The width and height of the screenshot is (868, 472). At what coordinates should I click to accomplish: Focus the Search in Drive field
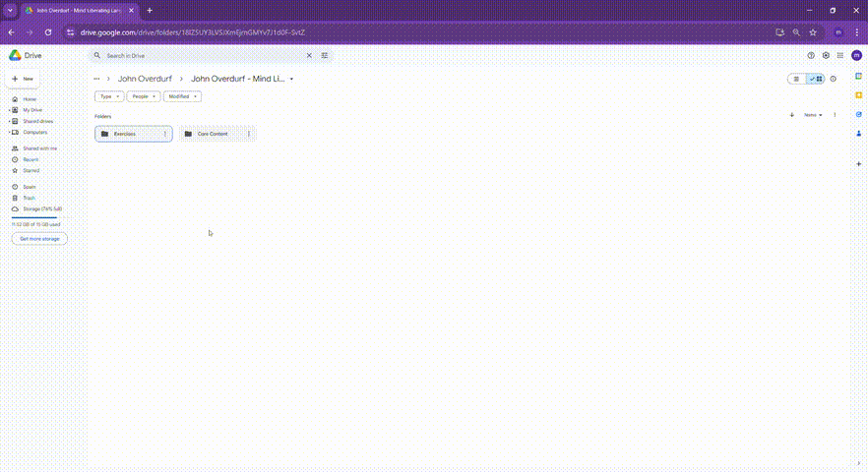(x=204, y=55)
